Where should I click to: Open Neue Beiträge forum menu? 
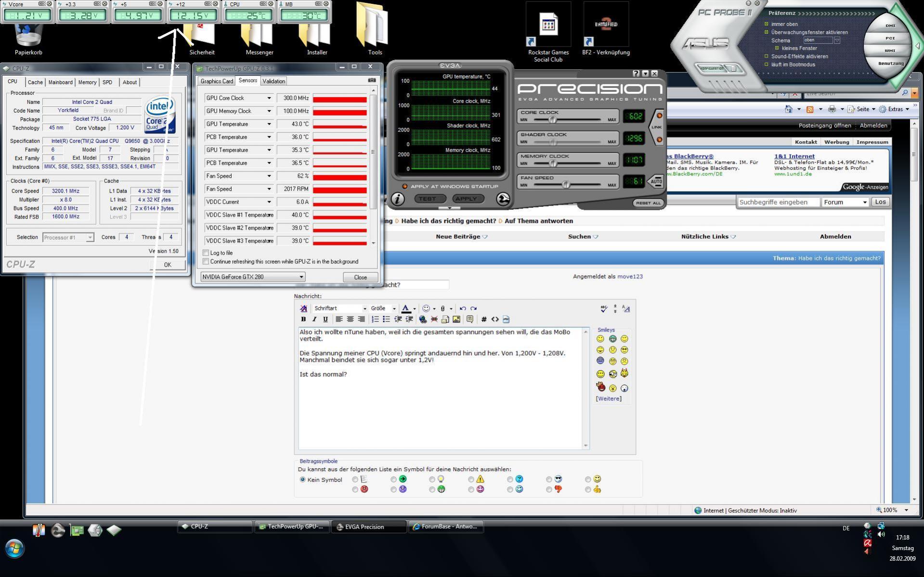coord(461,236)
